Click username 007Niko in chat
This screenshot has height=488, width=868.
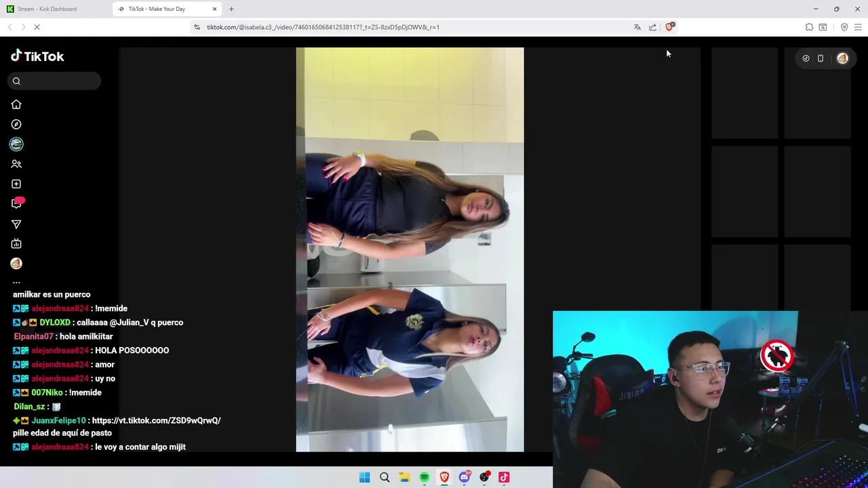point(47,392)
